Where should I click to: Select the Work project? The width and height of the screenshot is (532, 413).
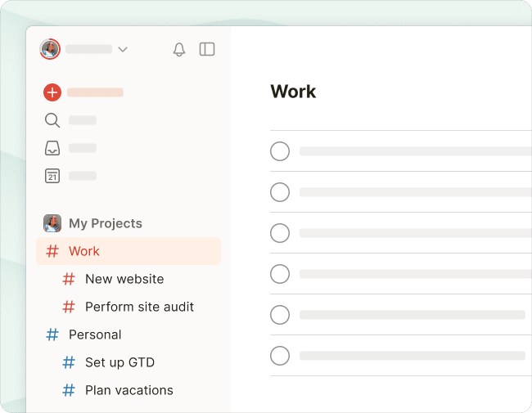84,251
